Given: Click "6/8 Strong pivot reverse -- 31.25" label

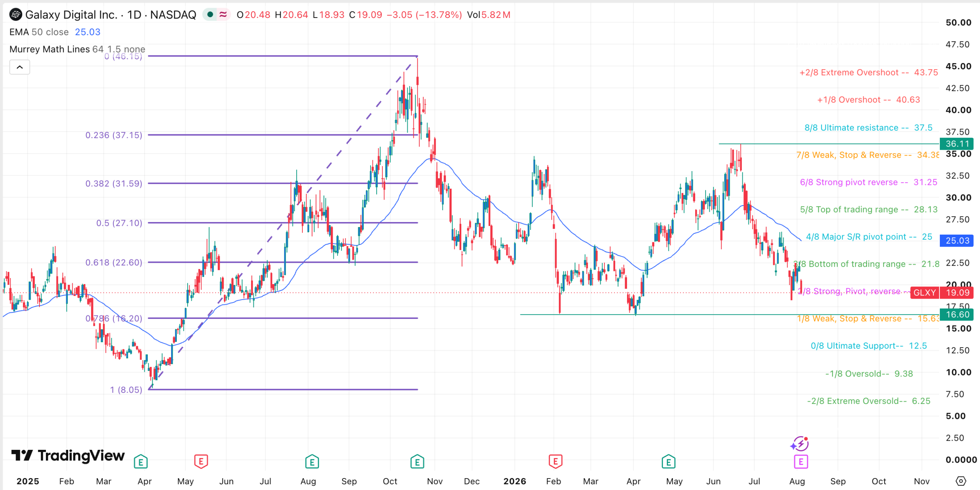Looking at the screenshot, I should coord(869,182).
